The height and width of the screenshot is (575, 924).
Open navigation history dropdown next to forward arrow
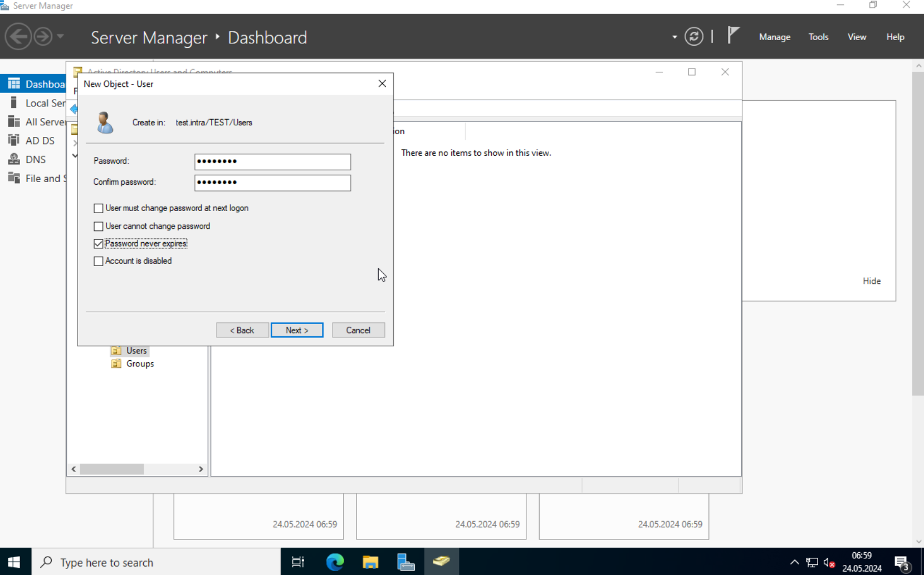(x=60, y=37)
